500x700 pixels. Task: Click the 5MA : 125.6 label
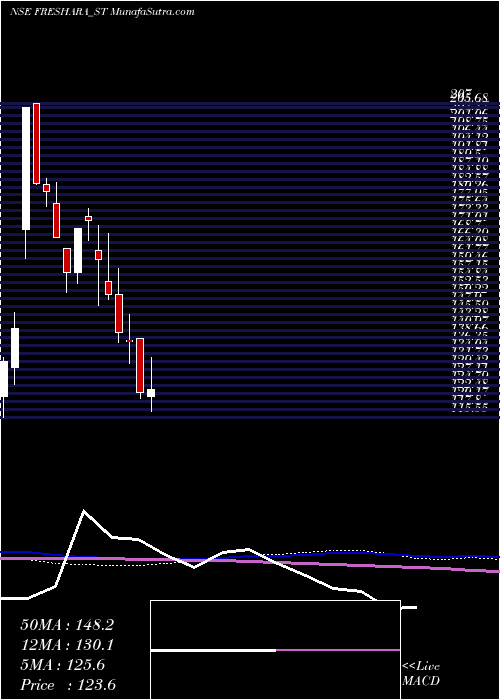(62, 665)
